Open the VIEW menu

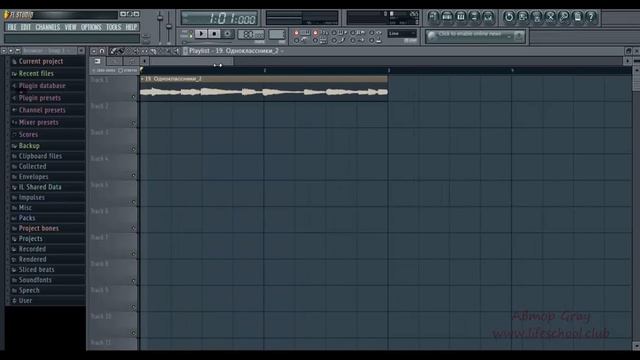[x=71, y=27]
